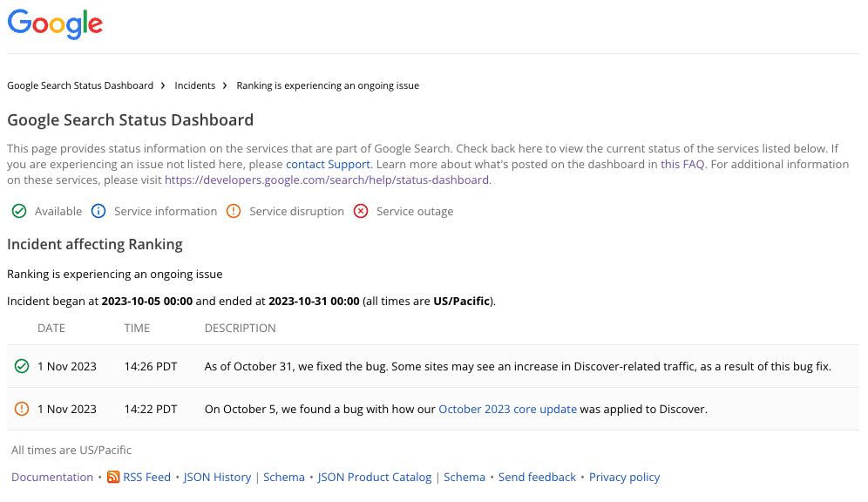Click the 14:26 PDT time cell
The width and height of the screenshot is (868, 502).
tap(151, 366)
